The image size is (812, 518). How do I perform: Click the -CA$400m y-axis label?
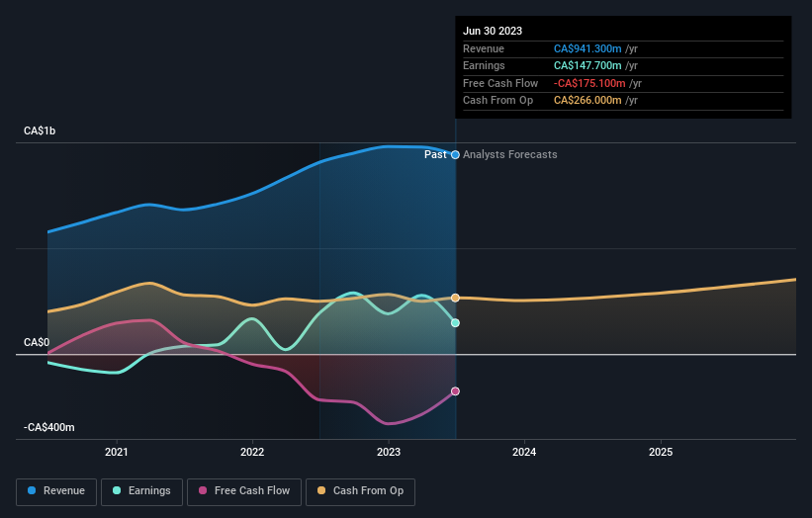(48, 427)
